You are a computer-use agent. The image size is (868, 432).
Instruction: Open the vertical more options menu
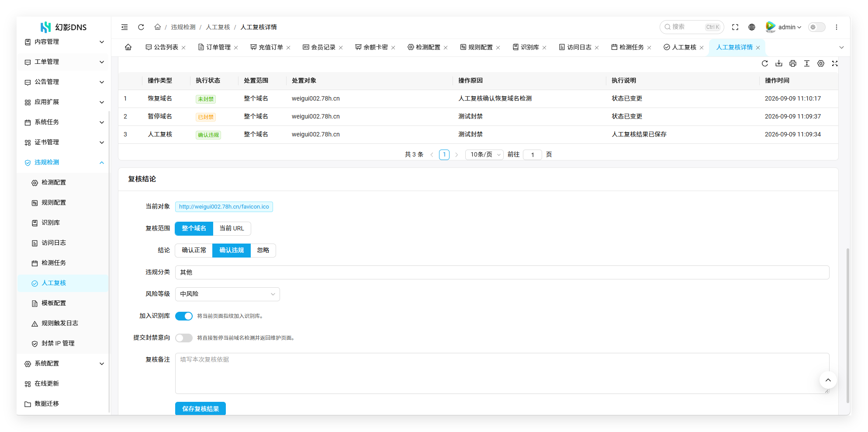click(x=837, y=27)
